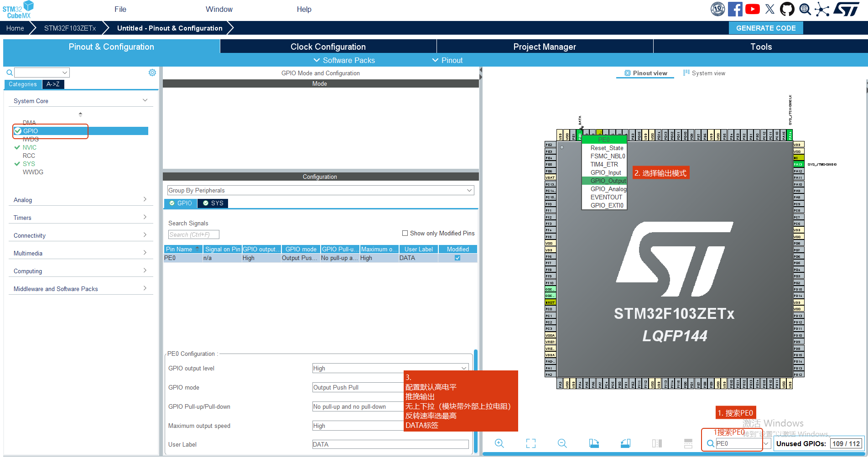Switch to Clock Configuration tab

328,47
